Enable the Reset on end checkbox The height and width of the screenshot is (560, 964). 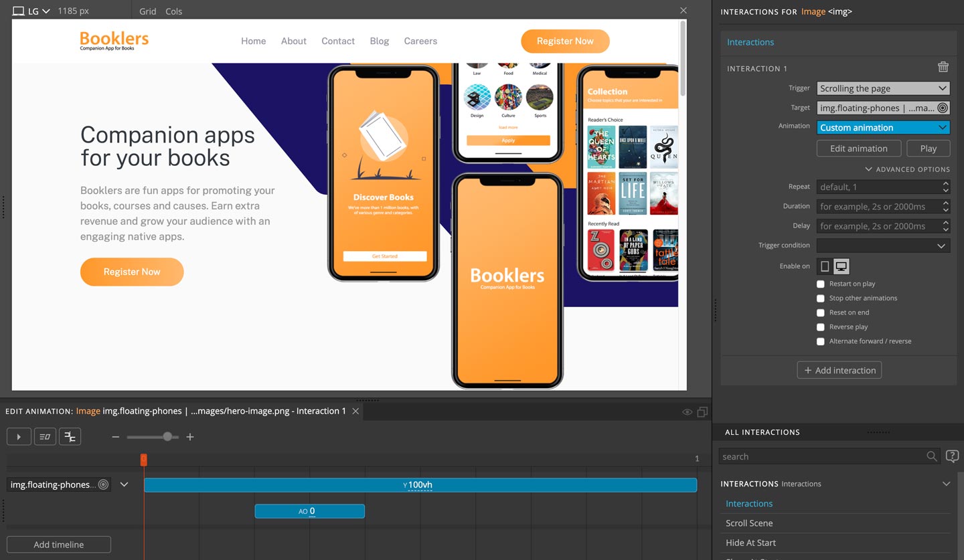pyautogui.click(x=821, y=312)
